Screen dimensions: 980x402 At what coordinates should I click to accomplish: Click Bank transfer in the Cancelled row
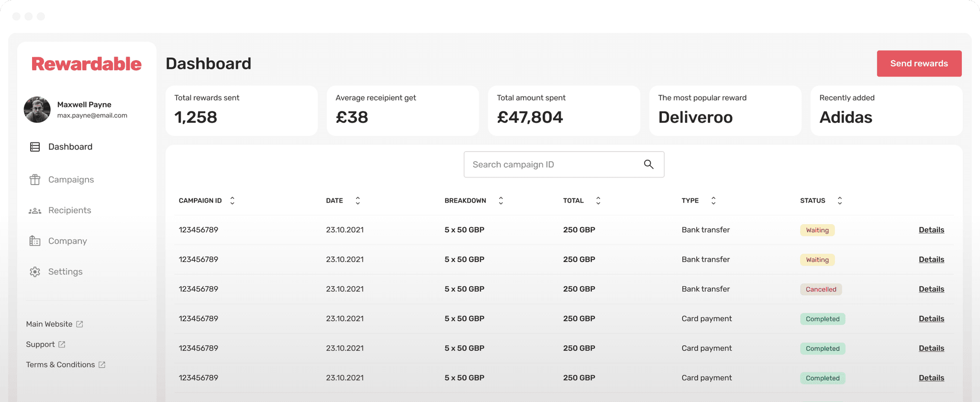pyautogui.click(x=706, y=289)
